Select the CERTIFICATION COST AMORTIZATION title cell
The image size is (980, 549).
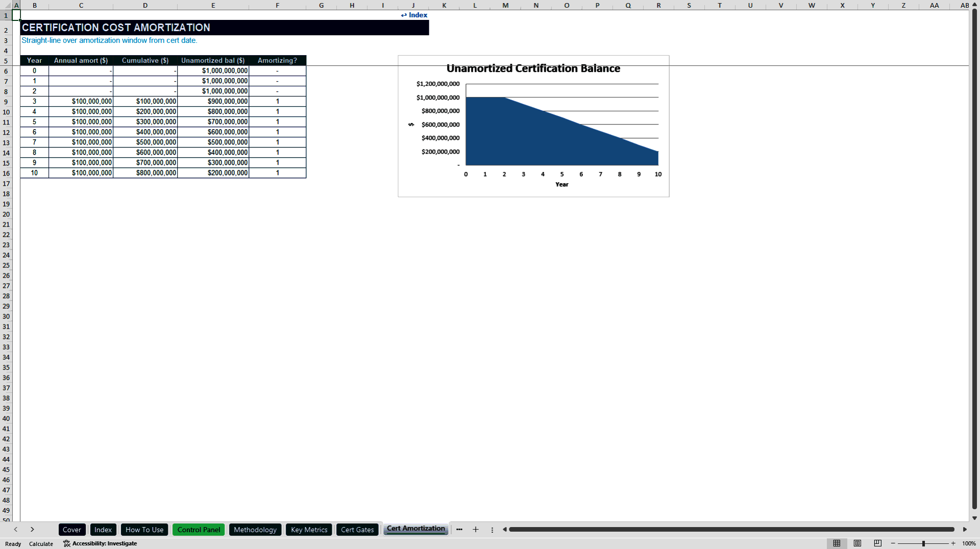[225, 28]
